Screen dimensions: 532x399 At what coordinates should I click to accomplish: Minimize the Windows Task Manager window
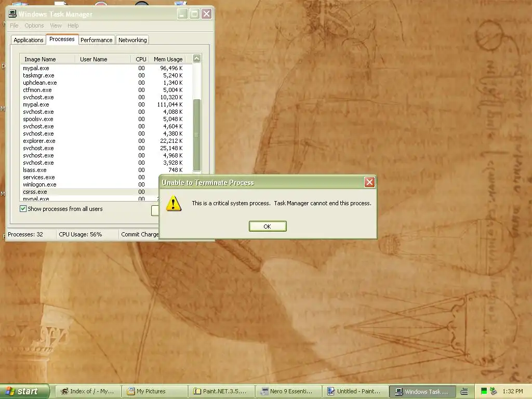tap(182, 14)
